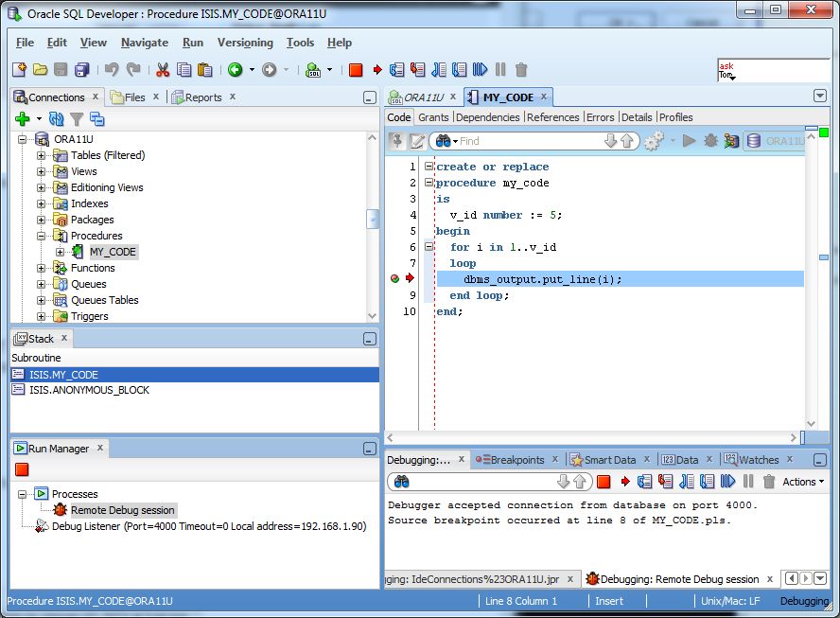
Task: Toggle the freeze view pin icon
Action: pos(396,141)
